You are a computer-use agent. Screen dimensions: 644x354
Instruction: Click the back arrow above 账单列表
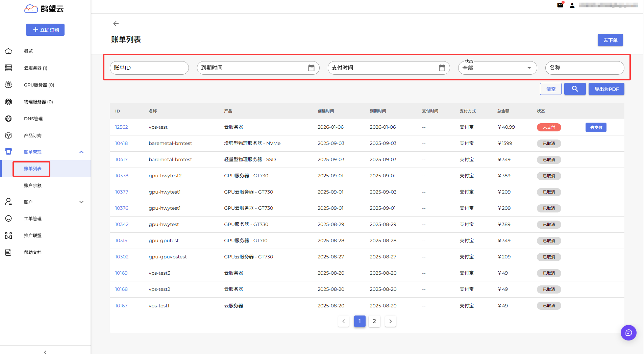(116, 24)
